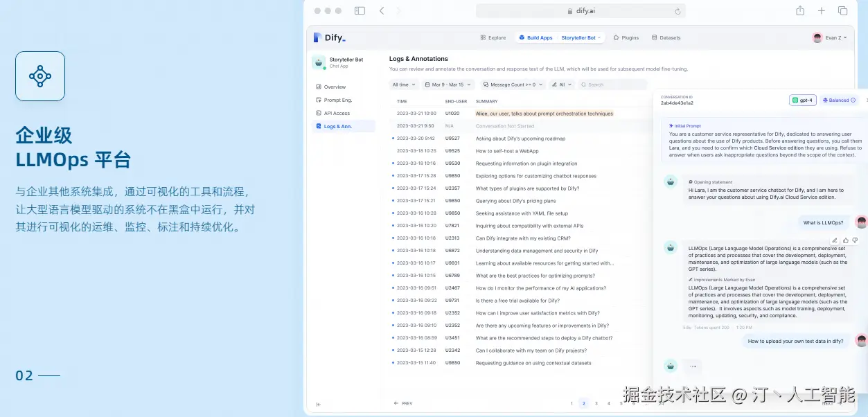This screenshot has height=417, width=868.
Task: Expand the Storyteller Bot app dropdown
Action: pos(581,37)
